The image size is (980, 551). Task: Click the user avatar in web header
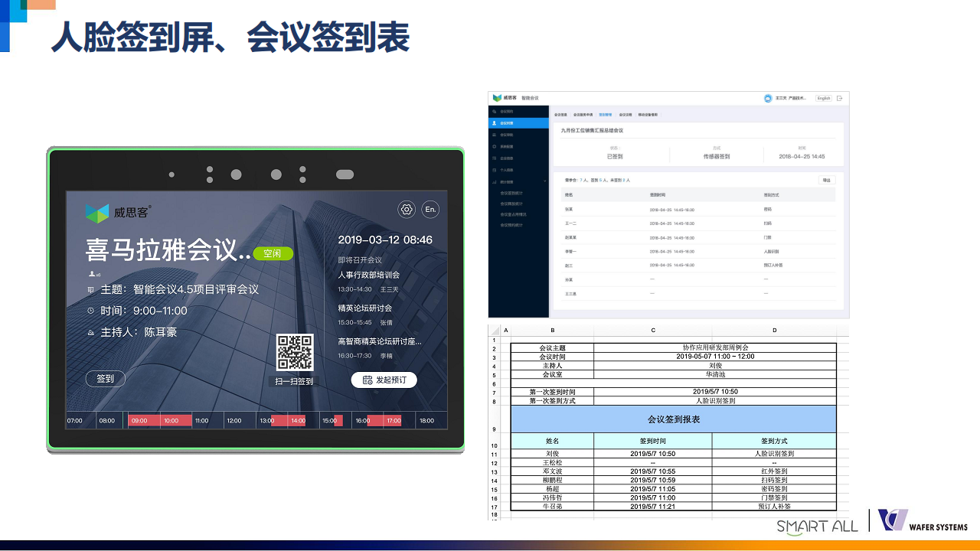coord(768,98)
